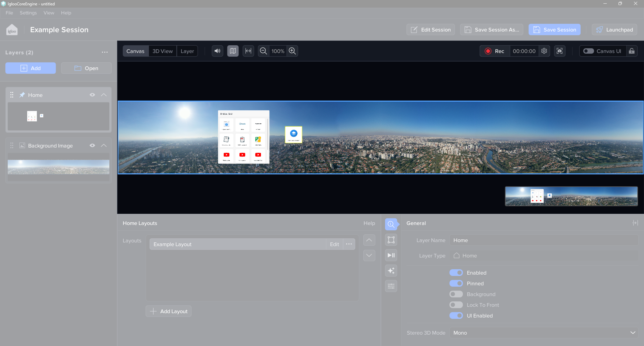The width and height of the screenshot is (644, 346).
Task: Open recording settings gear icon
Action: click(x=544, y=51)
